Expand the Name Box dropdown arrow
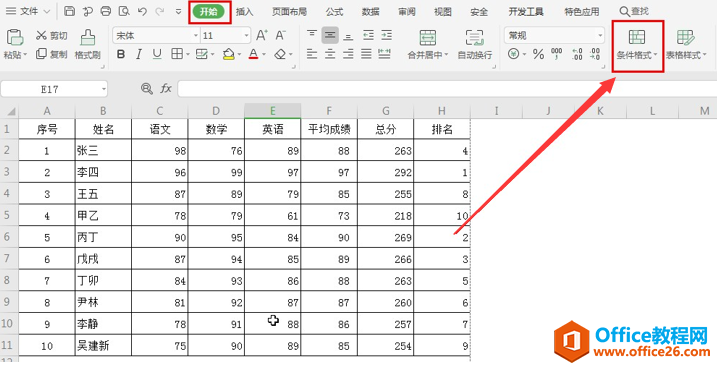This screenshot has height=369, width=717. [104, 89]
